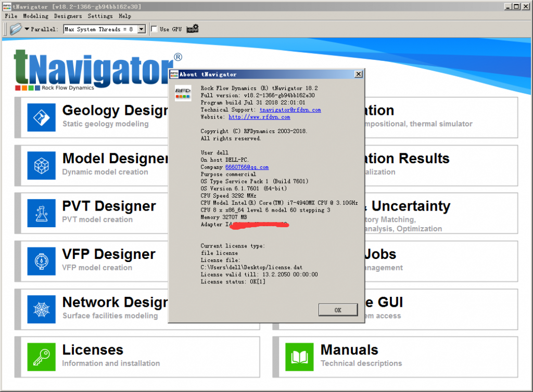The height and width of the screenshot is (392, 533).
Task: Click 'License valid till' line in dialog
Action: tap(259, 275)
